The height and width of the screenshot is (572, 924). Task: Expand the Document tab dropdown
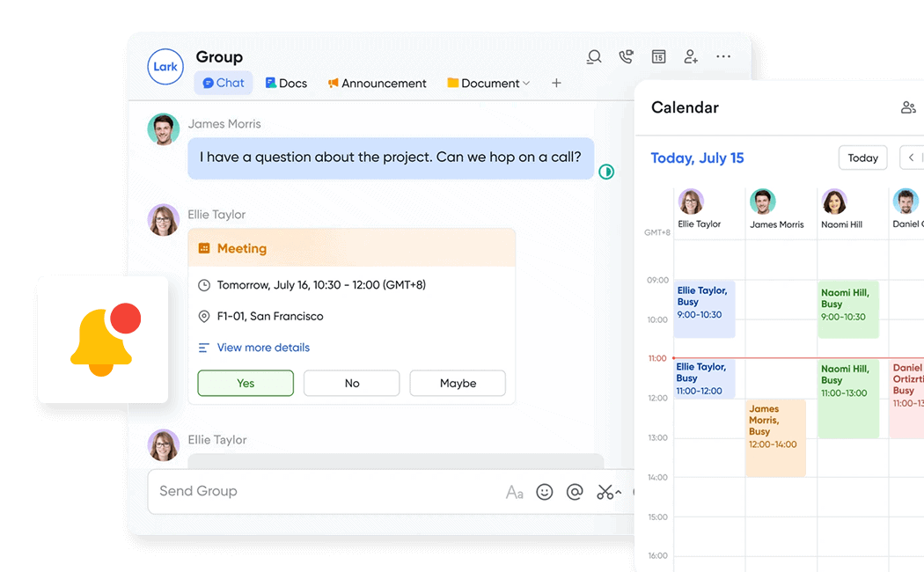click(x=526, y=84)
